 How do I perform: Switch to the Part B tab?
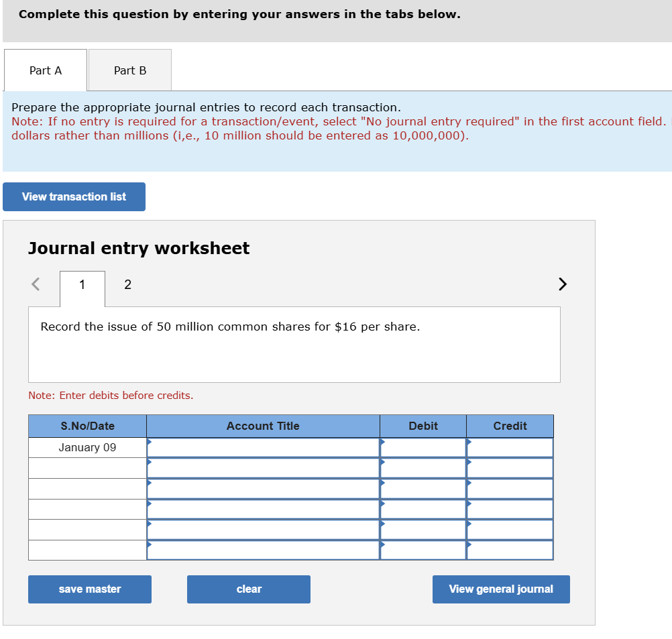coord(129,70)
